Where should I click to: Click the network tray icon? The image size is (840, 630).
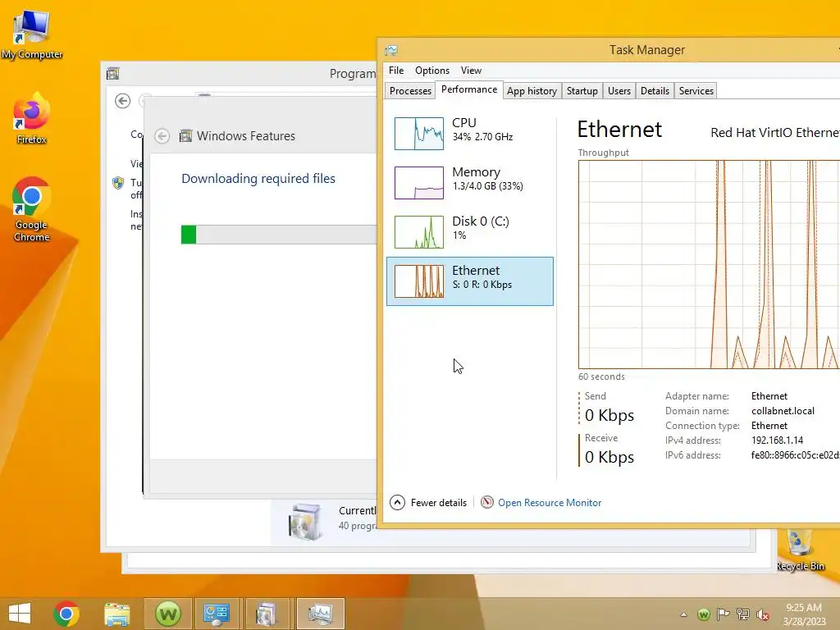click(x=743, y=614)
